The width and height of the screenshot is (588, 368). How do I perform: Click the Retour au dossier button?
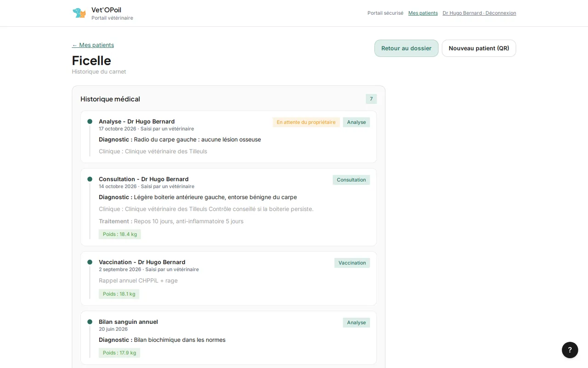tap(406, 48)
